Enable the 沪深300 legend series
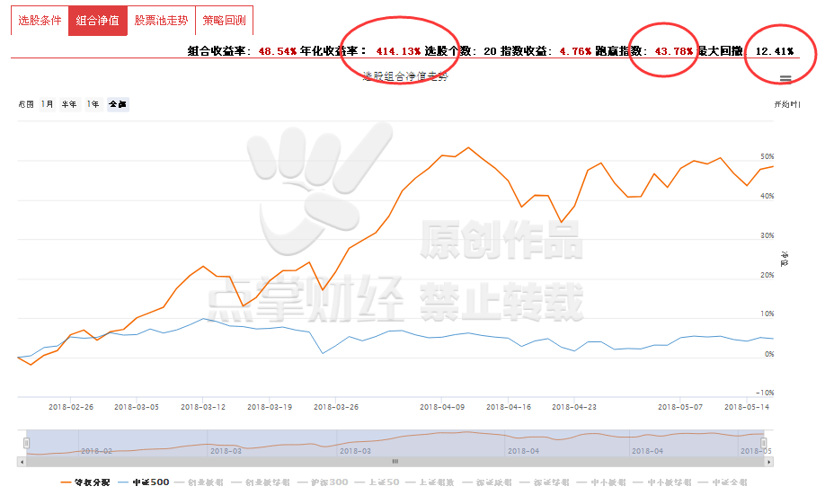Viewport: 825px width, 504px height. 323,482
